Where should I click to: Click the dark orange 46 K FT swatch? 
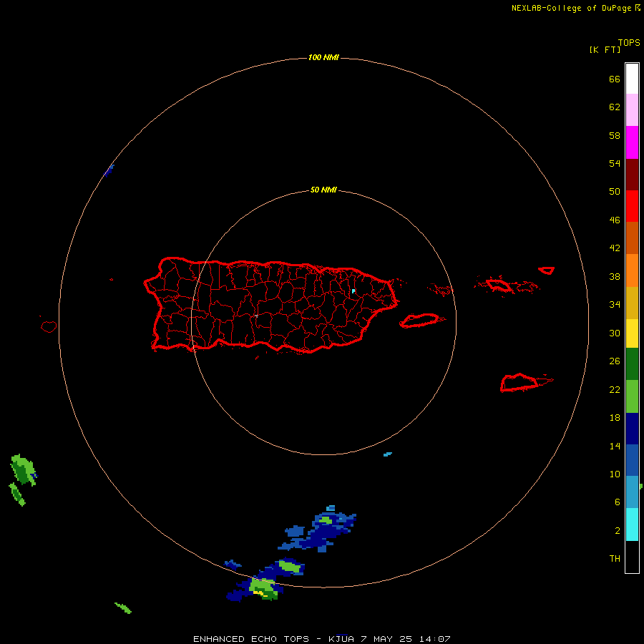(x=632, y=238)
